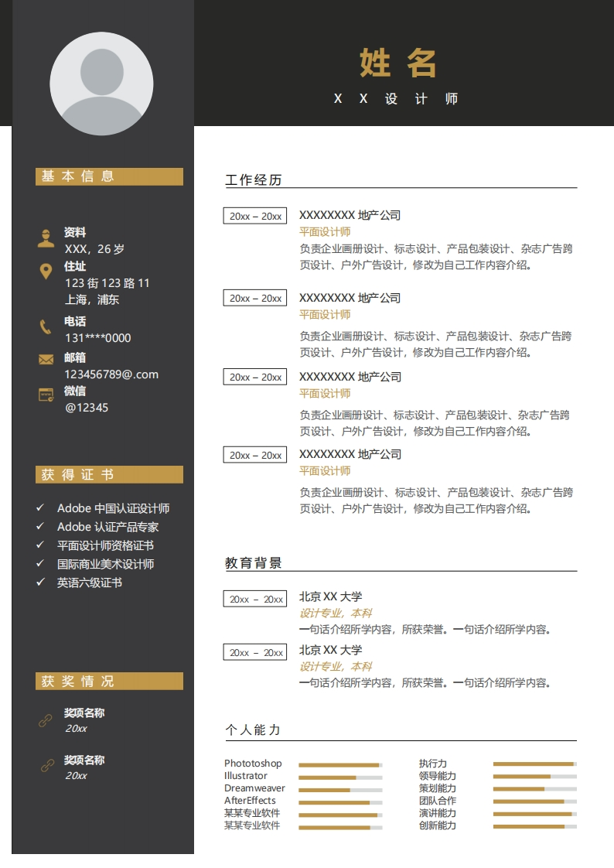Select the 获得证书 gold section header
This screenshot has height=868, width=614.
109,474
